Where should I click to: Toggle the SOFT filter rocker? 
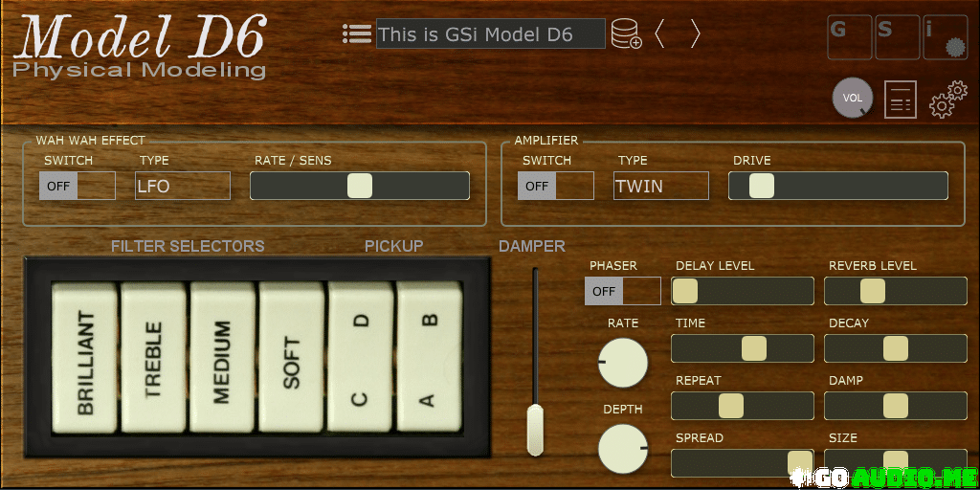coord(291,358)
